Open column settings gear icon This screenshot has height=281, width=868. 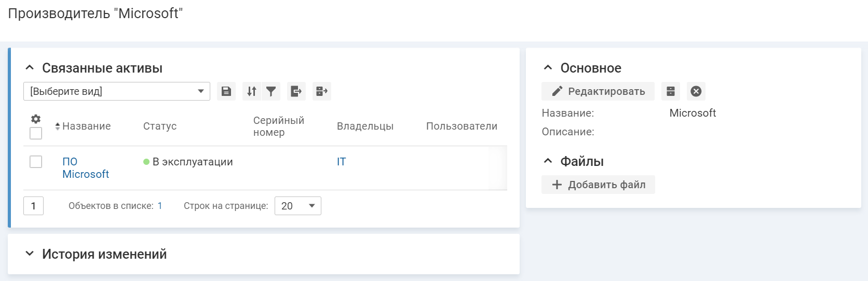coord(36,119)
